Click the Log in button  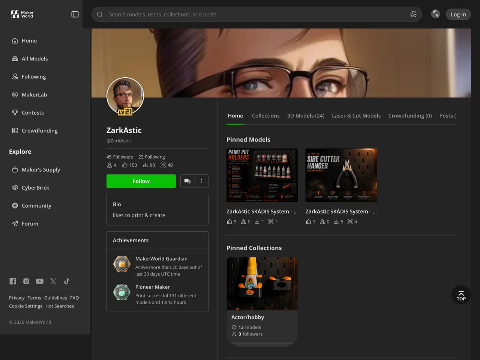pos(458,14)
